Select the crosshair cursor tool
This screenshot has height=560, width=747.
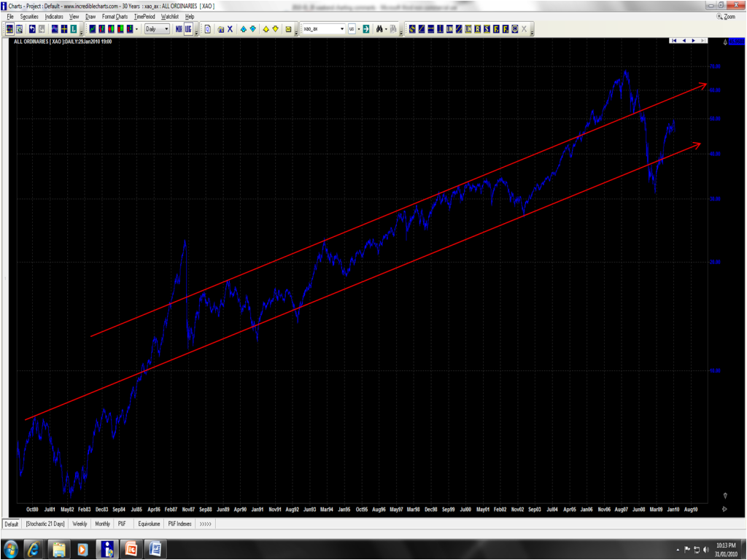tap(64, 29)
